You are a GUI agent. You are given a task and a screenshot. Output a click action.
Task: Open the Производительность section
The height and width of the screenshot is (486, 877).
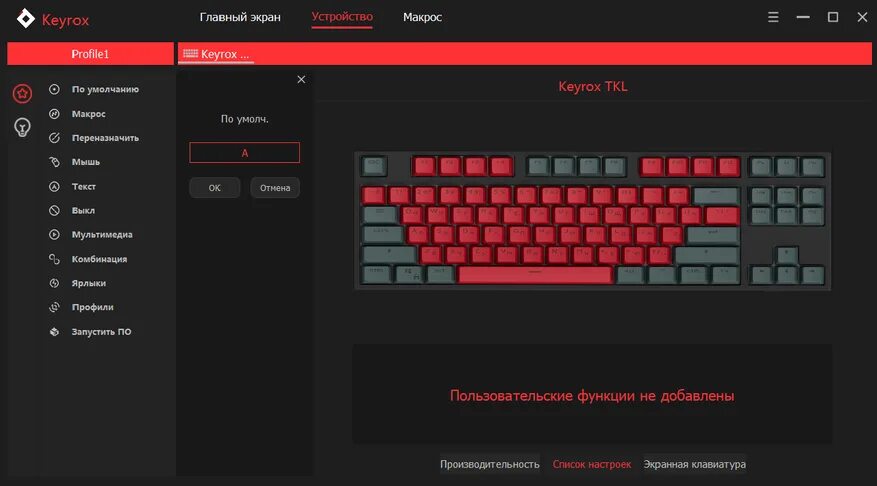tap(489, 464)
